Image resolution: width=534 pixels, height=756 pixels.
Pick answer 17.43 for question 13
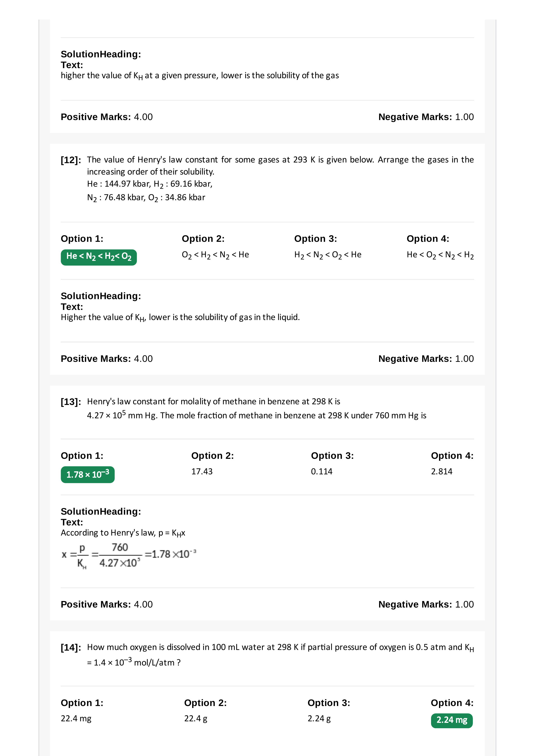tap(202, 472)
